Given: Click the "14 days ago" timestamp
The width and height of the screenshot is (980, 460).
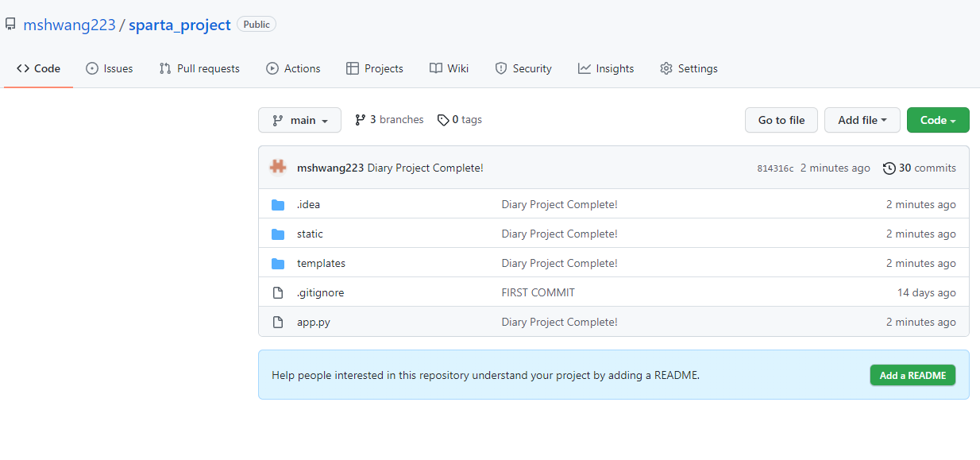Looking at the screenshot, I should 926,293.
